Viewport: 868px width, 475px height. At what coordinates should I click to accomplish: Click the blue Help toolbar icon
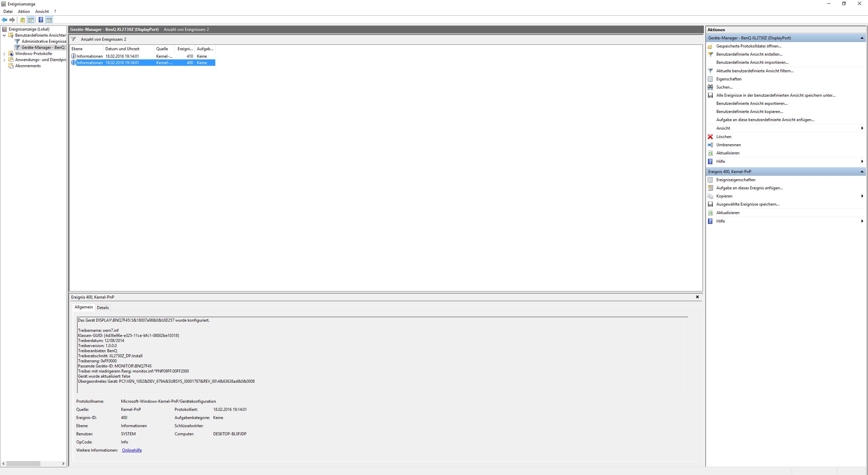click(41, 20)
